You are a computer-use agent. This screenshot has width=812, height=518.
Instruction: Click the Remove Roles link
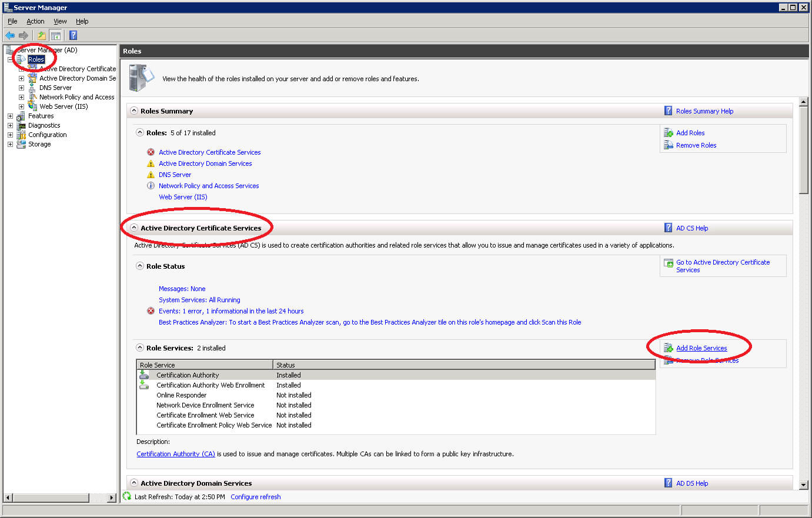pyautogui.click(x=696, y=145)
